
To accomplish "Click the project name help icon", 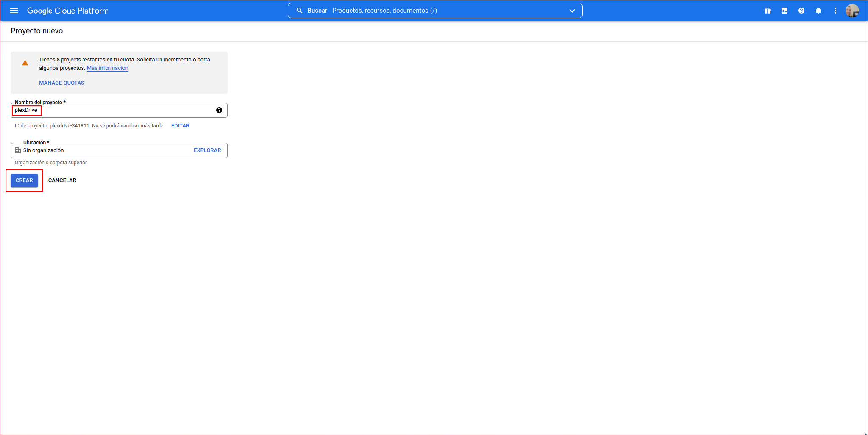I will click(219, 110).
